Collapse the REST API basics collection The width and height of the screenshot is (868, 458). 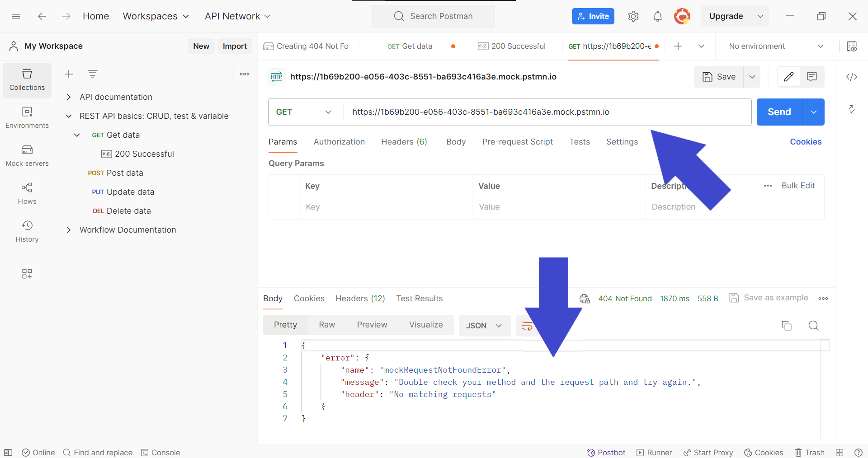coord(69,116)
